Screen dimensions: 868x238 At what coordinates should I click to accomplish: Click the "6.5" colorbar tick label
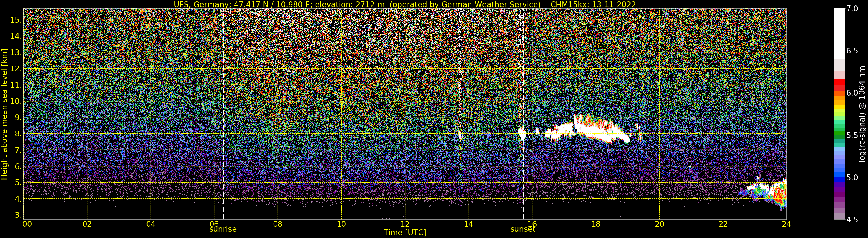(852, 51)
